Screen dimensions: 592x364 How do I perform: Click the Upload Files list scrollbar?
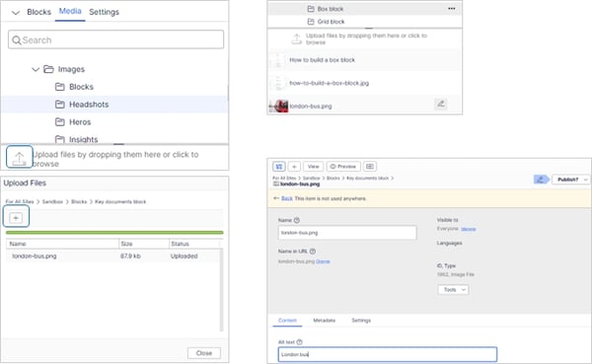click(x=221, y=290)
